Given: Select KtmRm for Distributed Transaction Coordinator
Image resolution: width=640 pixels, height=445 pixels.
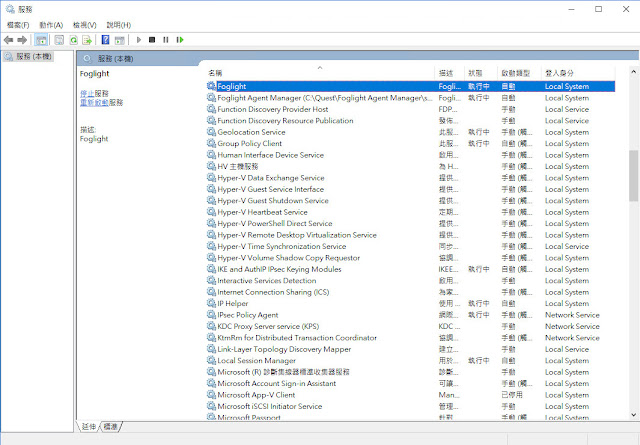Looking at the screenshot, I should [410, 338].
